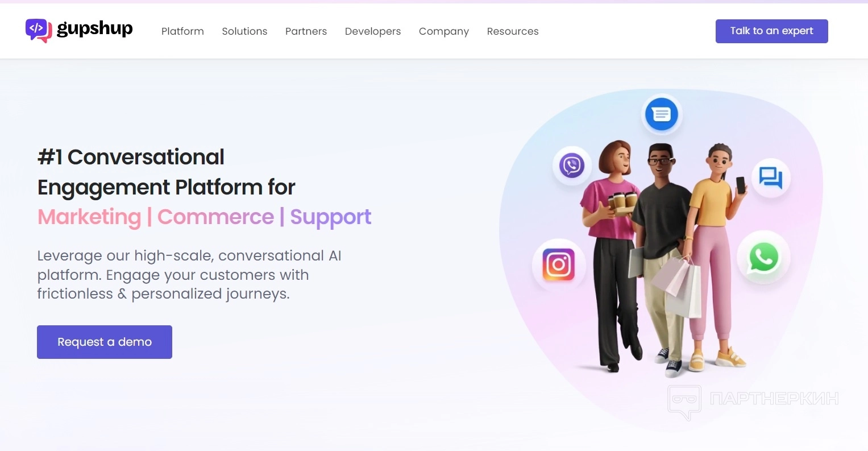Click the Support heading text
Screen dimensions: 868x451
(x=331, y=217)
